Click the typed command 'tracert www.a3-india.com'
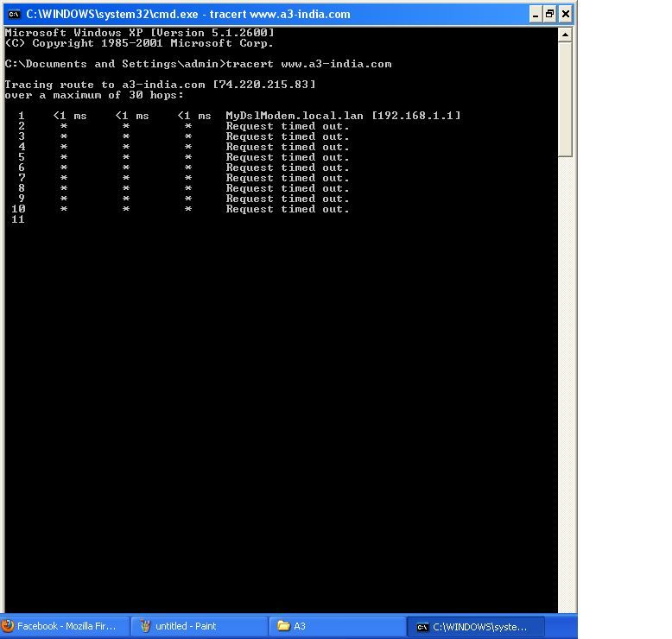Viewport: 672px width, 639px height. click(308, 64)
